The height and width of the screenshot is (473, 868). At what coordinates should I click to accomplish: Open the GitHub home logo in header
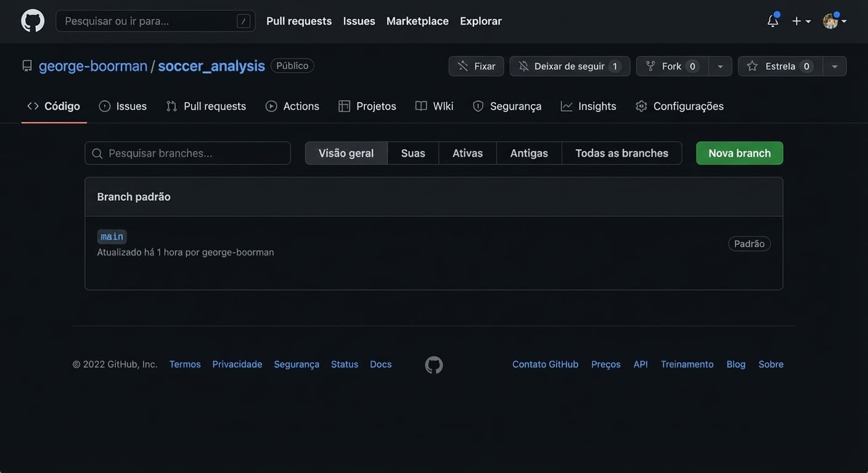click(x=33, y=21)
